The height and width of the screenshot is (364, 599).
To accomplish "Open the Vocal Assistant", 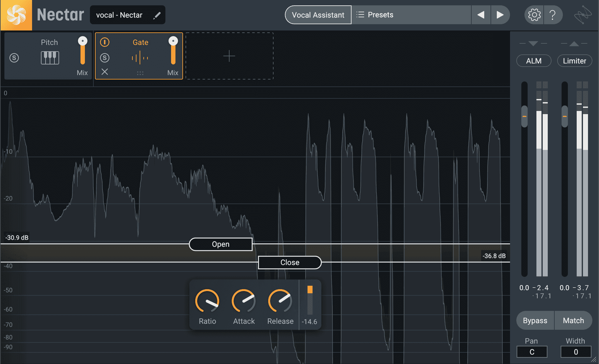I will coord(318,15).
